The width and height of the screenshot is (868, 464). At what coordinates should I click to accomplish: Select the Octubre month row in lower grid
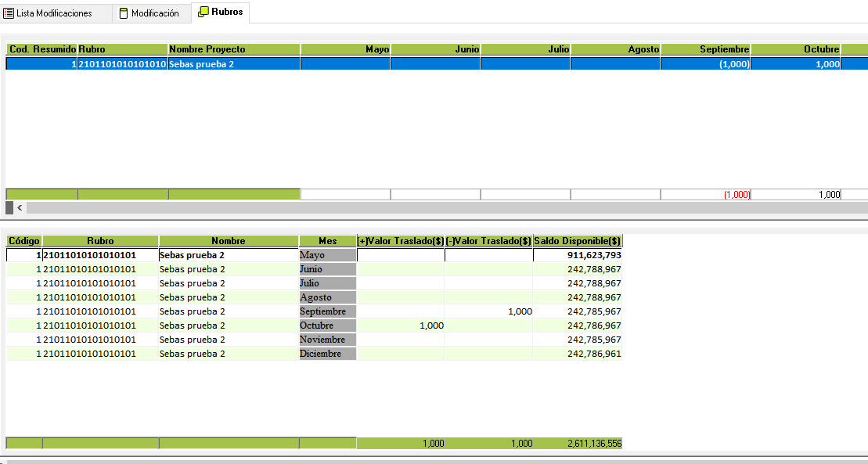[x=327, y=326]
